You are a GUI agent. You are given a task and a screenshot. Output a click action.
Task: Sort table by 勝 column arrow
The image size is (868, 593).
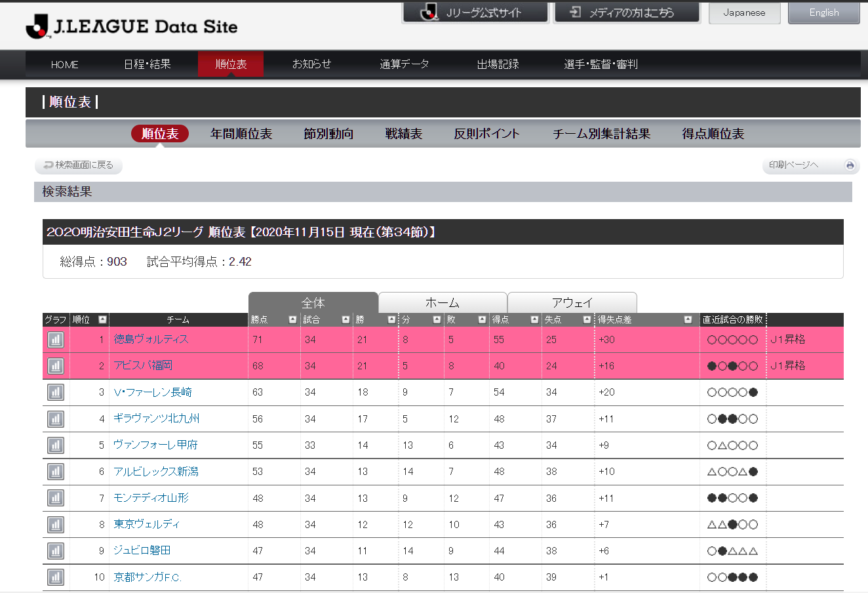[x=391, y=319]
